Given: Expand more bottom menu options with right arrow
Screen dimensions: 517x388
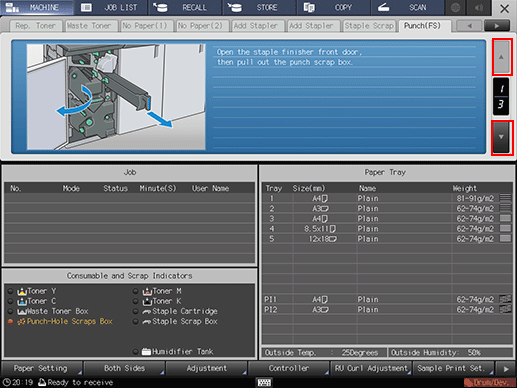Looking at the screenshot, I should tap(506, 369).
